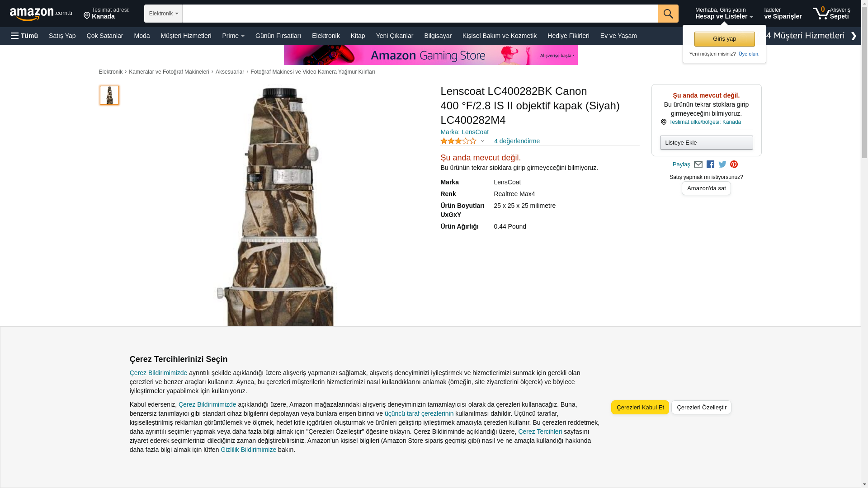Open the Tümü hamburger menu
Screen dimensions: 868x488
[x=24, y=36]
